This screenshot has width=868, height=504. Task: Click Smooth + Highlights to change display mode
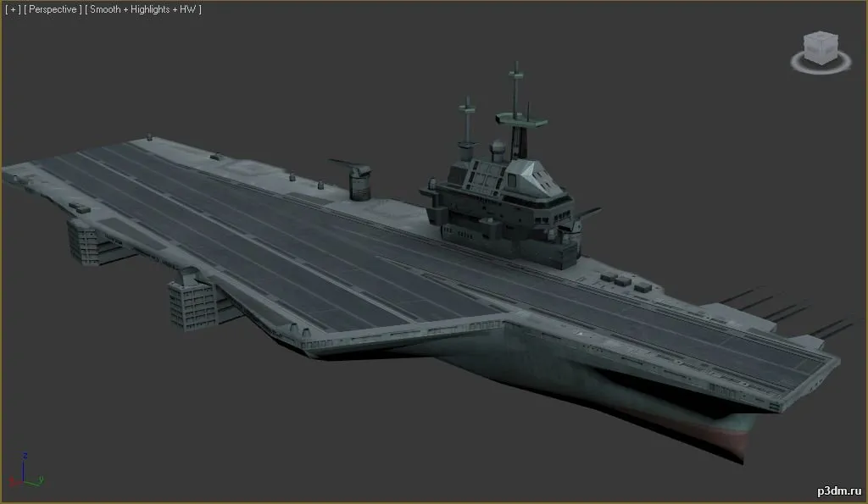tap(142, 10)
